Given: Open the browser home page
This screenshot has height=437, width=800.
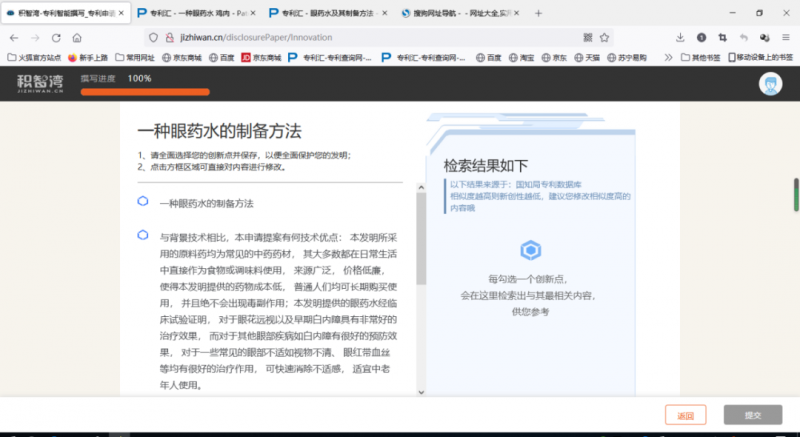Looking at the screenshot, I should (77, 38).
